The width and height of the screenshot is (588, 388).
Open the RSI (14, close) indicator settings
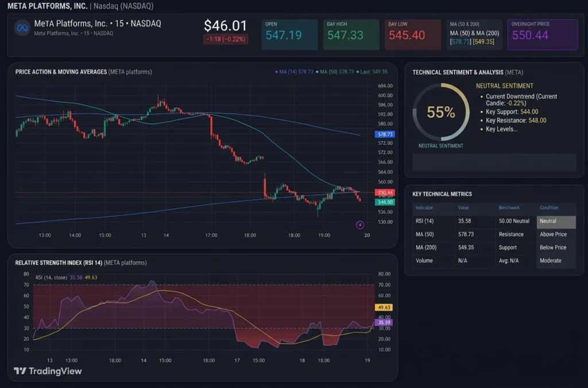coord(51,277)
